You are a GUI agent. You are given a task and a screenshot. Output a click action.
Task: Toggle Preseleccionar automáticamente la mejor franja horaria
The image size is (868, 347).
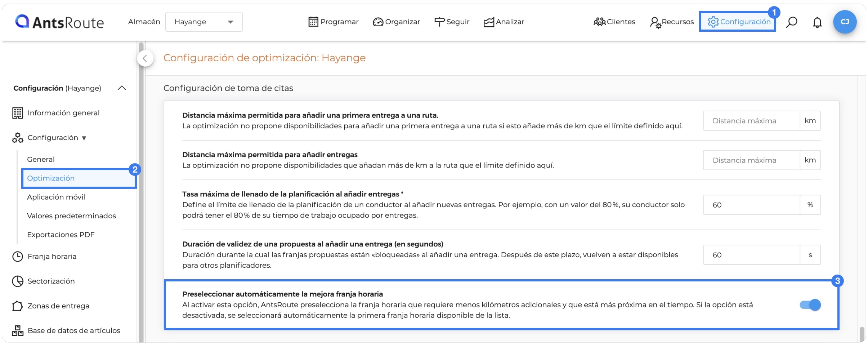810,305
